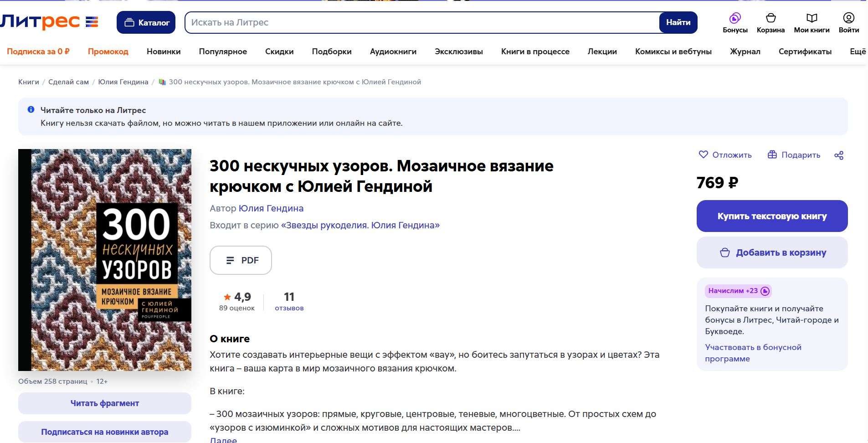Go to Новинки section
Viewport: 868px width, 443px height.
pos(164,52)
